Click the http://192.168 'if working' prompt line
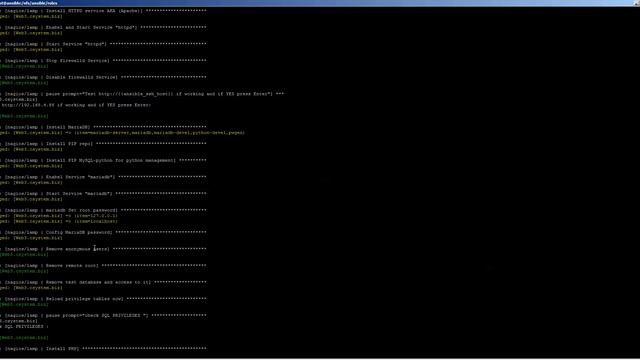The height and width of the screenshot is (360, 640). pos(76,105)
